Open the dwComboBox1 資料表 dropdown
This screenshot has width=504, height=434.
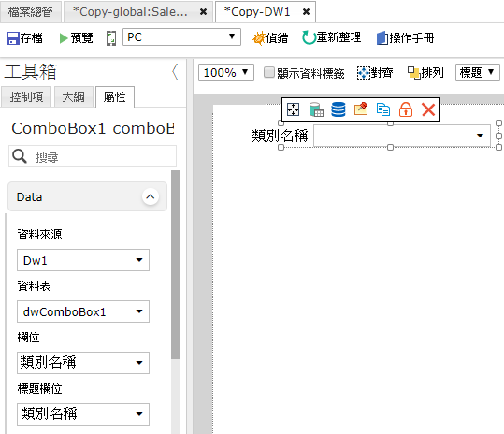(x=83, y=311)
